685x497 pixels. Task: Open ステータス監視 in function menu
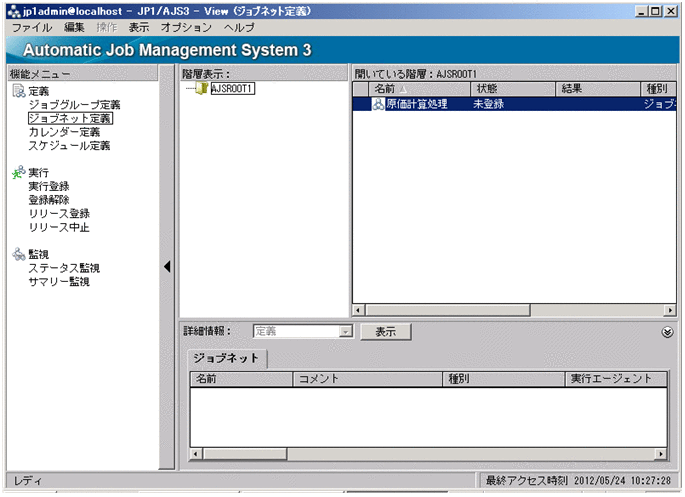64,268
